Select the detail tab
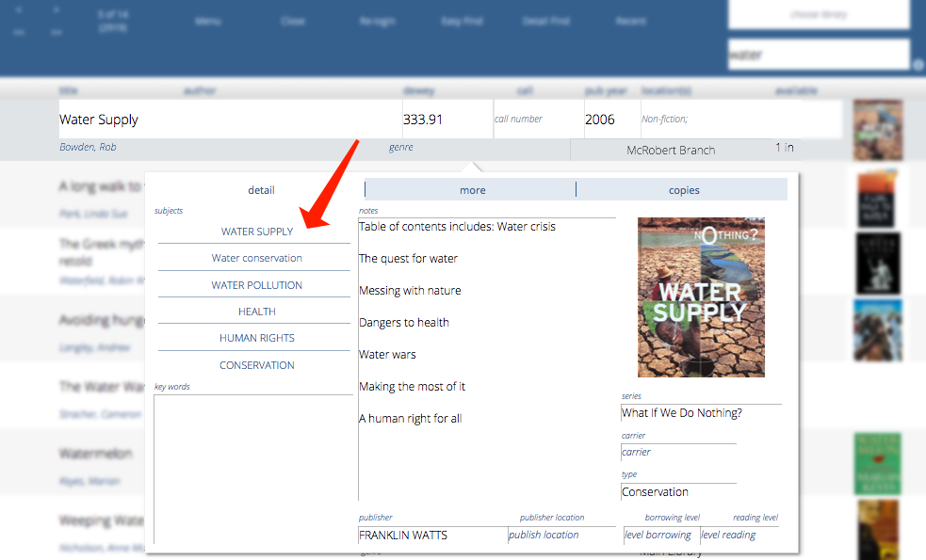 tap(261, 190)
